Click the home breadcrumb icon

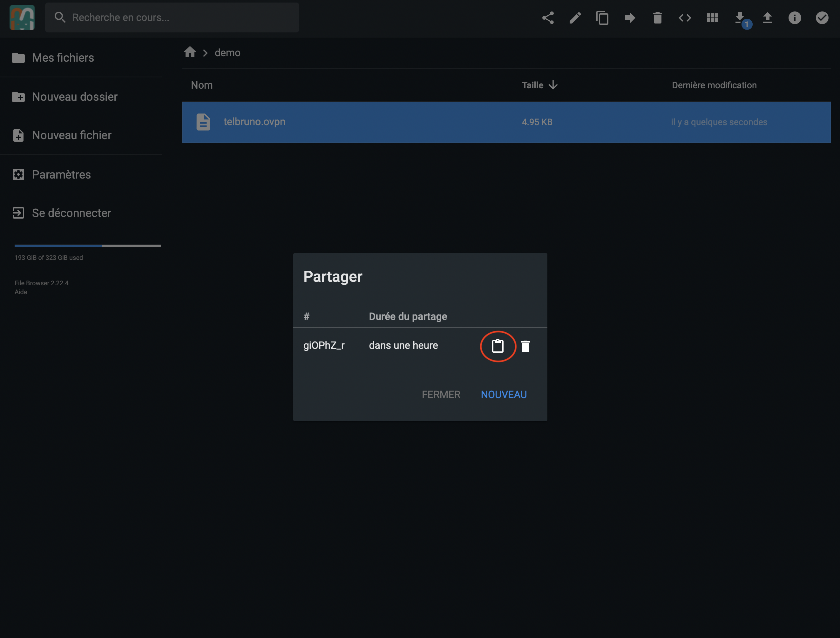coord(190,52)
